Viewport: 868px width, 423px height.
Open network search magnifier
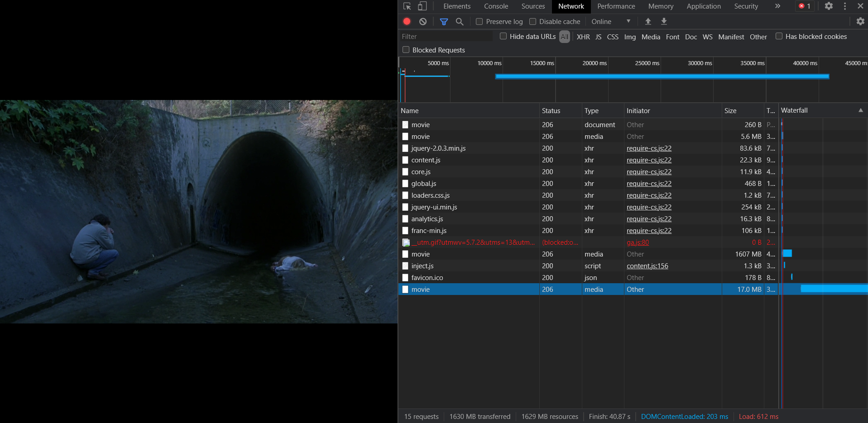pos(460,21)
